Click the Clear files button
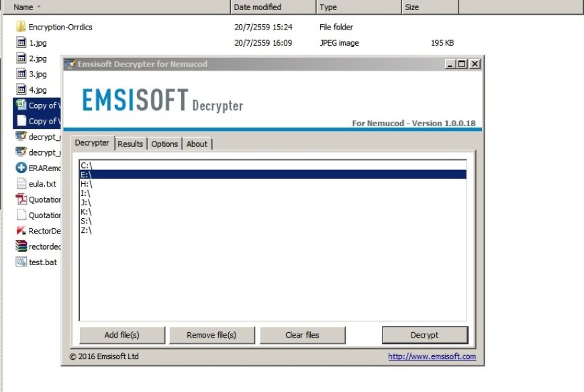584x392 pixels. pyautogui.click(x=303, y=335)
